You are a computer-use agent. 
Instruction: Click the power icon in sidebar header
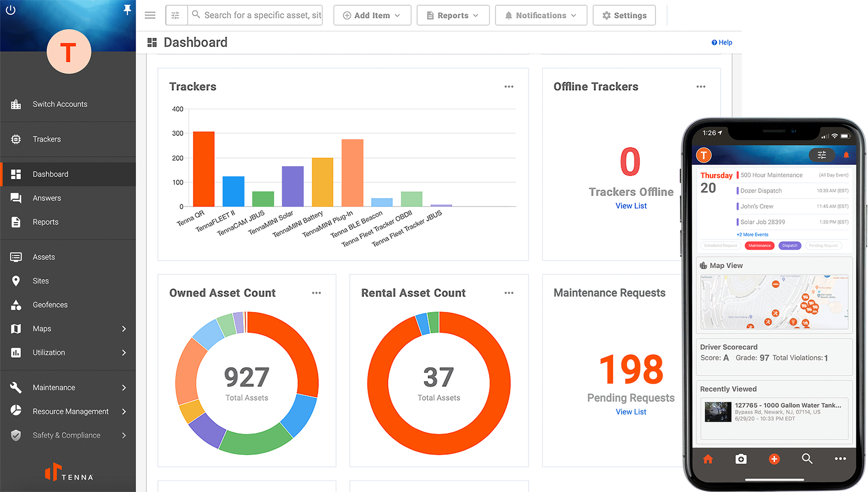click(x=10, y=10)
